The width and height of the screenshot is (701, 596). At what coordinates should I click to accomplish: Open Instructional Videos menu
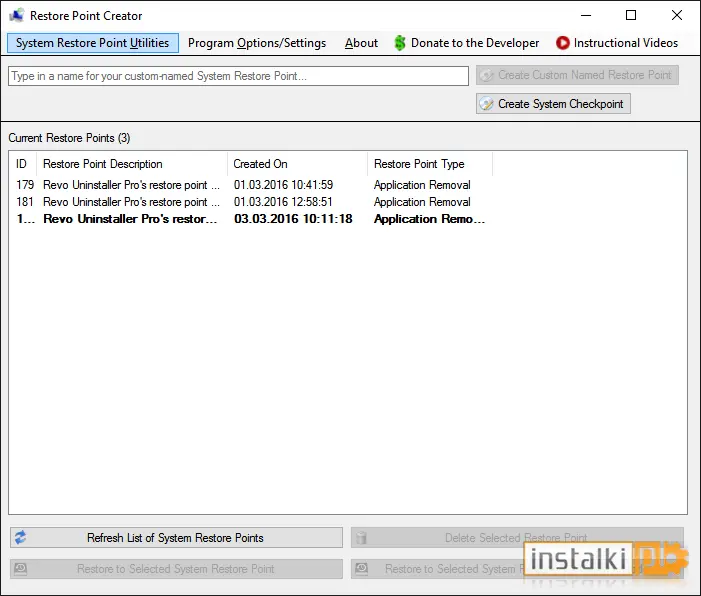(x=617, y=43)
